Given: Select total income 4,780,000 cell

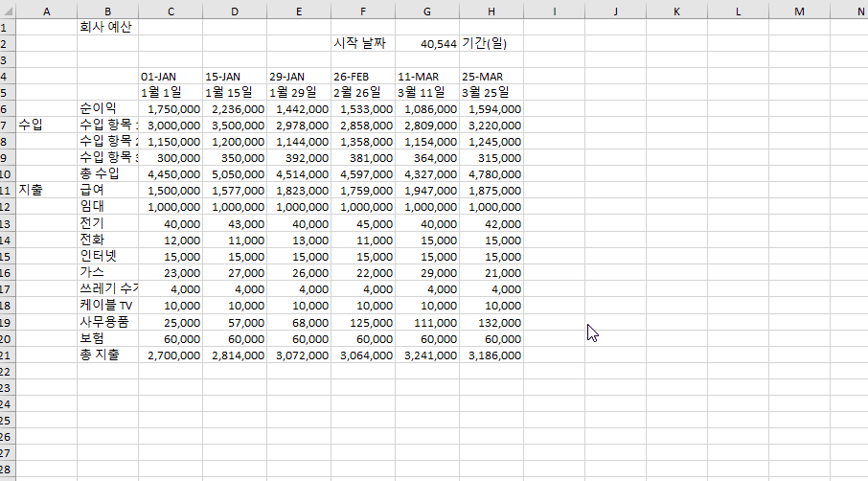Looking at the screenshot, I should [491, 174].
